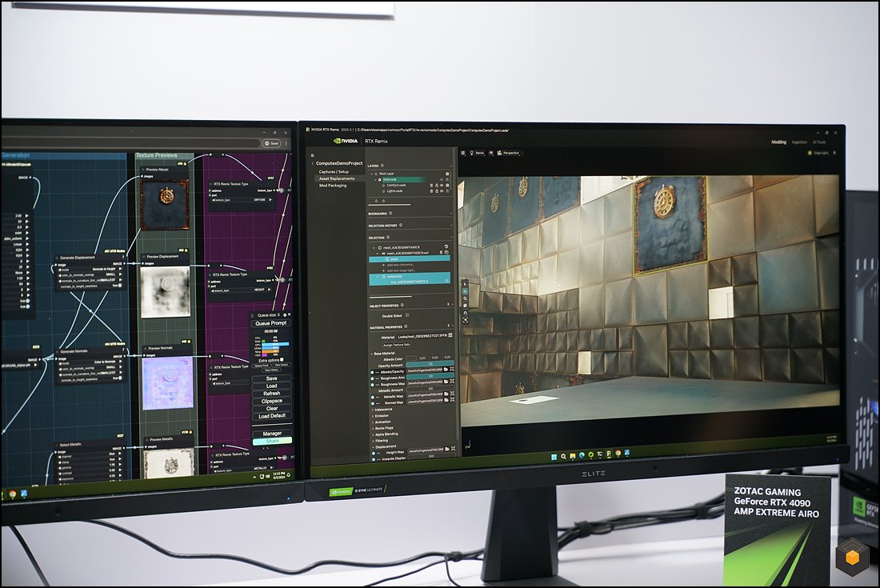
Task: Browse folder for Roughness Map texture
Action: [x=446, y=382]
